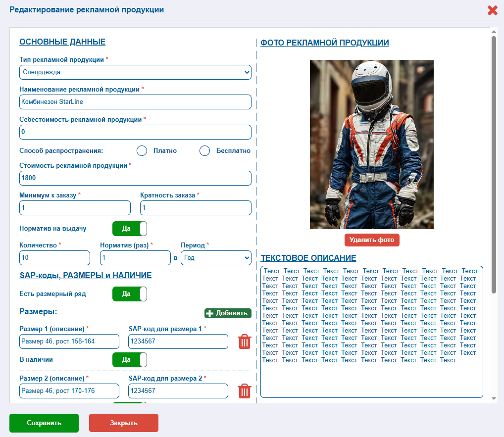Click the Способ распространения label
Viewport: 504px width, 437px height.
(61, 151)
